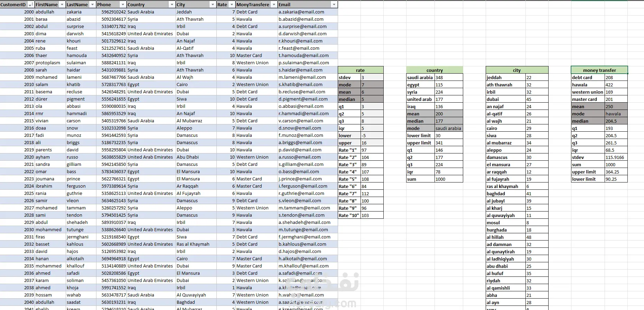Select dubai count 45
The image size is (644, 310).
pos(537,99)
